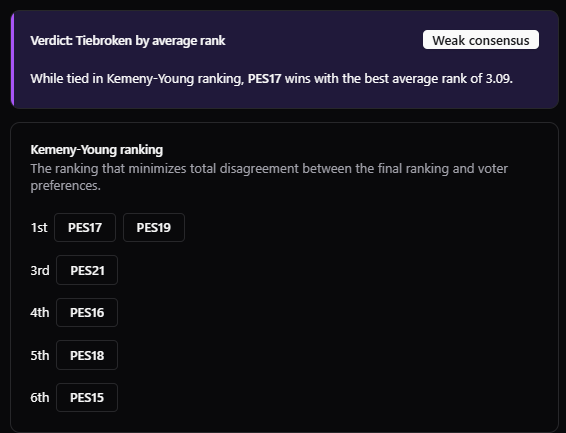Click the PES15 chip in last place
This screenshot has height=433, width=566.
click(x=87, y=398)
